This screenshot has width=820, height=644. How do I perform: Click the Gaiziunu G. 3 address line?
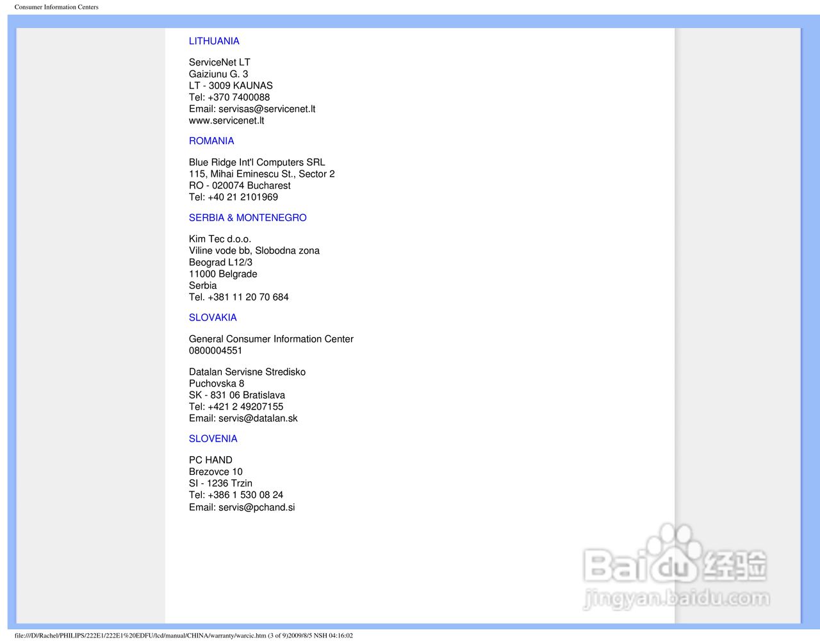tap(218, 74)
